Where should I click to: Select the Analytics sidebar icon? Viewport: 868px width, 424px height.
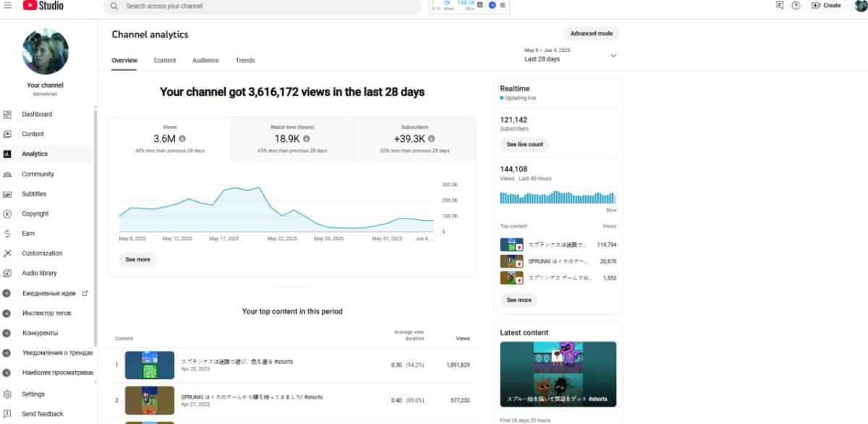click(x=7, y=154)
